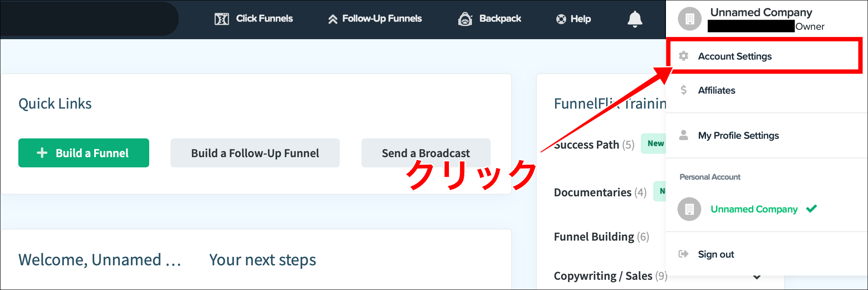The height and width of the screenshot is (290, 868).
Task: Open the Click Funnels menu
Action: 254,19
